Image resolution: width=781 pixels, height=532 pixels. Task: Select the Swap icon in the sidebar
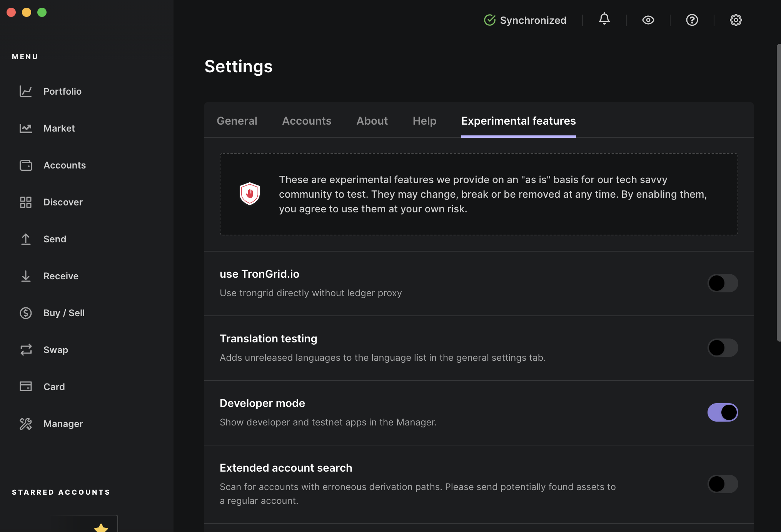(x=26, y=350)
